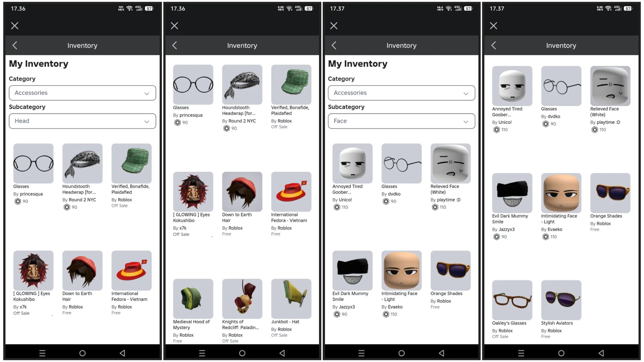The width and height of the screenshot is (644, 362).
Task: Open Stylish Aviators thumbnail
Action: tap(561, 300)
